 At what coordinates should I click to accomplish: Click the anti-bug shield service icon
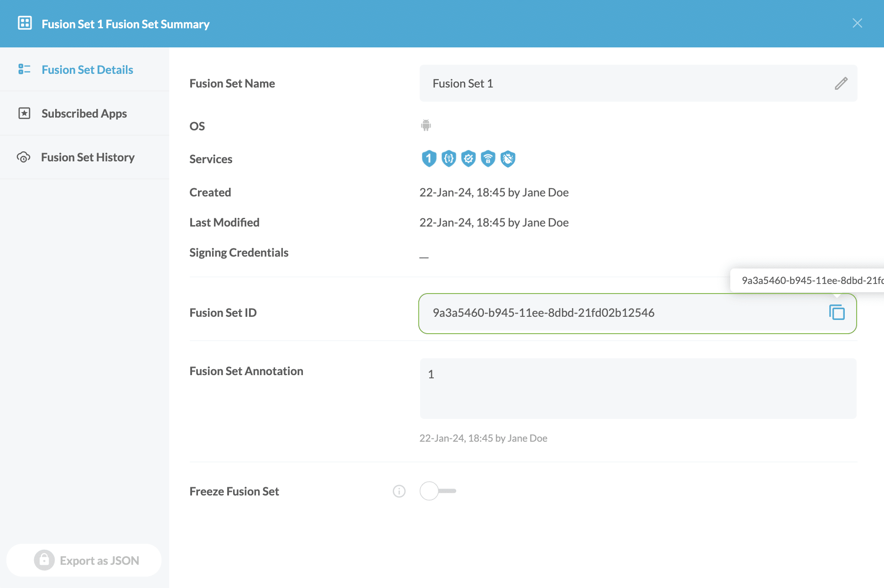[x=508, y=159]
